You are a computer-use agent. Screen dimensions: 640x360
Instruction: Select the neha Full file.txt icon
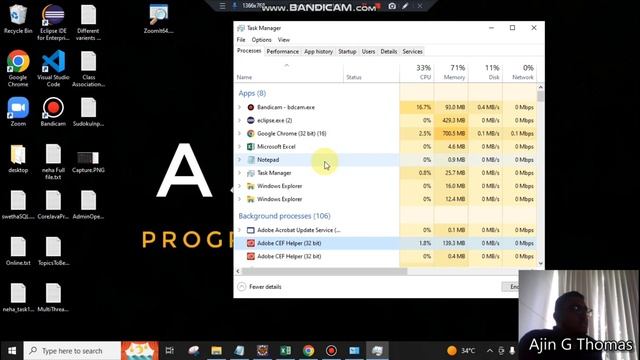click(53, 162)
